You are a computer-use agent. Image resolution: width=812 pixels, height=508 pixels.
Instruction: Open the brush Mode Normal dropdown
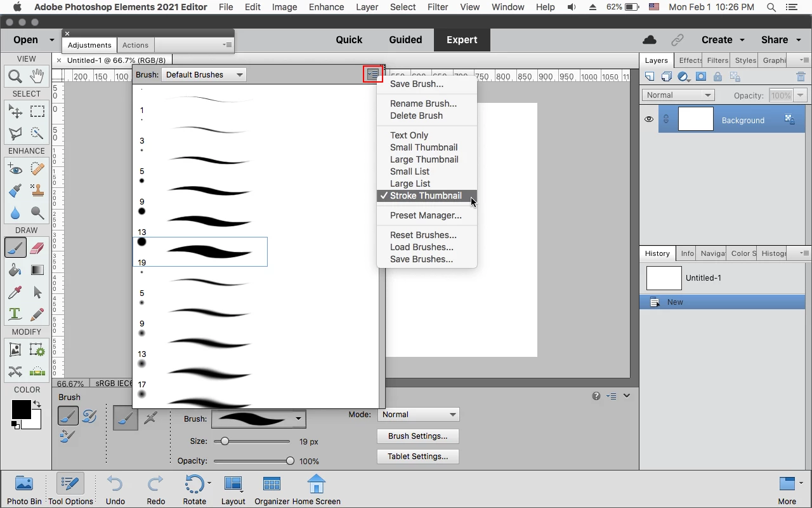coord(419,414)
